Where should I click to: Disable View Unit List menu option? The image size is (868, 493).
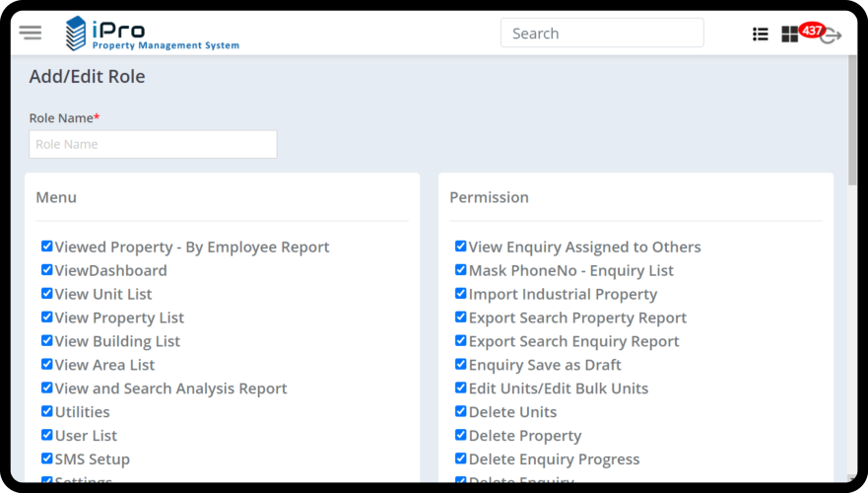click(46, 294)
